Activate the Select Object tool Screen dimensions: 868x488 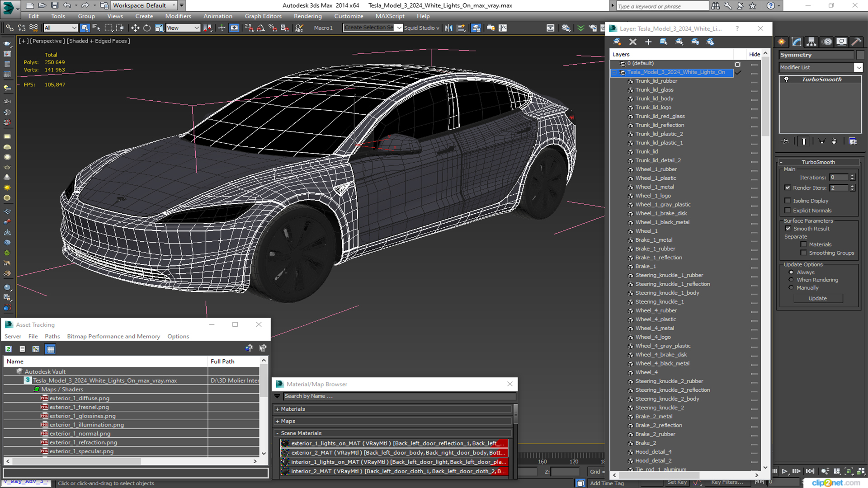point(85,28)
